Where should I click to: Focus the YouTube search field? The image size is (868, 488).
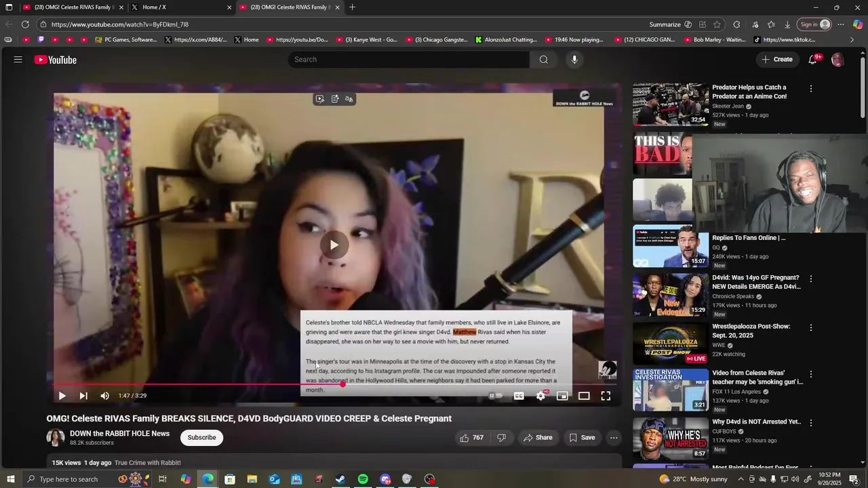point(409,60)
